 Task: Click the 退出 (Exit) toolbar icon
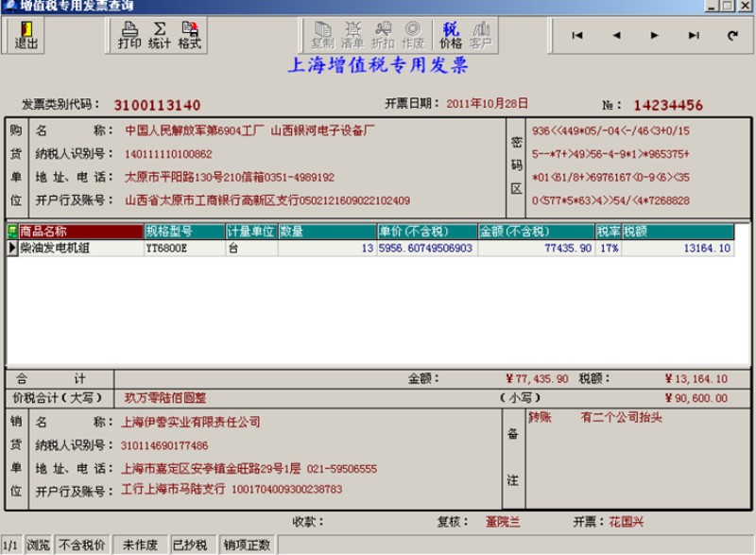point(26,35)
